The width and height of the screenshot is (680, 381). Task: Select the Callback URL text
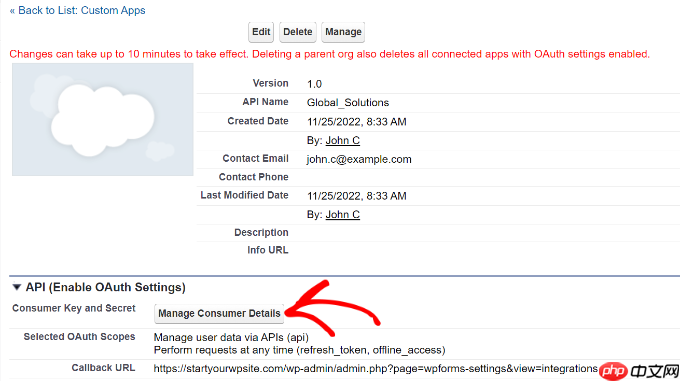coord(376,369)
